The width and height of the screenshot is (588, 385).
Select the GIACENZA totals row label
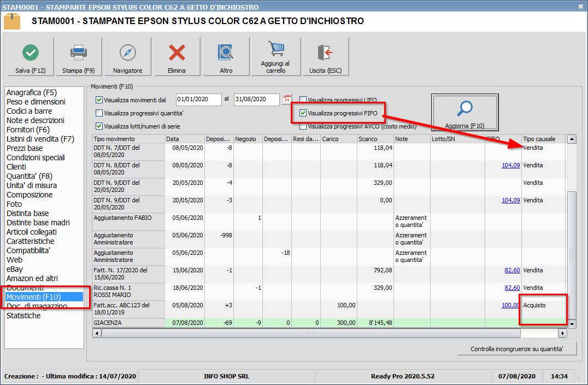coord(128,323)
